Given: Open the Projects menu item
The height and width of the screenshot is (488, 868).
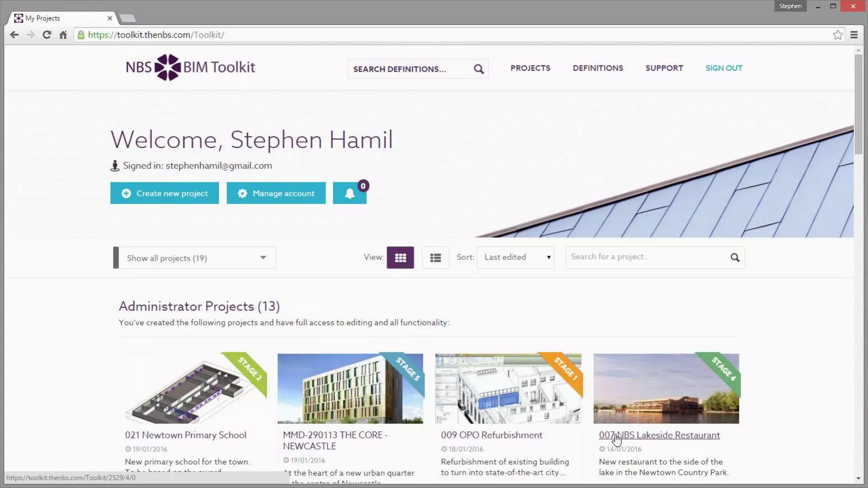Looking at the screenshot, I should coord(530,68).
